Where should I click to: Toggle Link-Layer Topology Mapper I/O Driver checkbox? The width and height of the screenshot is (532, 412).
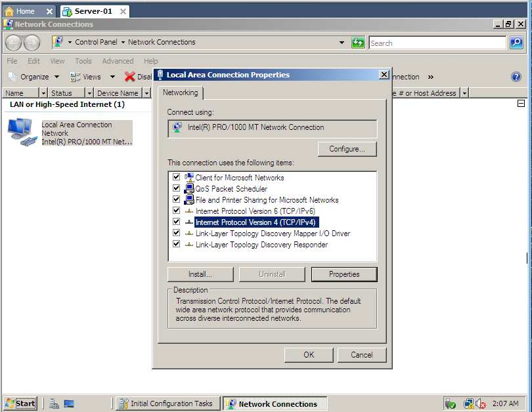(x=176, y=233)
